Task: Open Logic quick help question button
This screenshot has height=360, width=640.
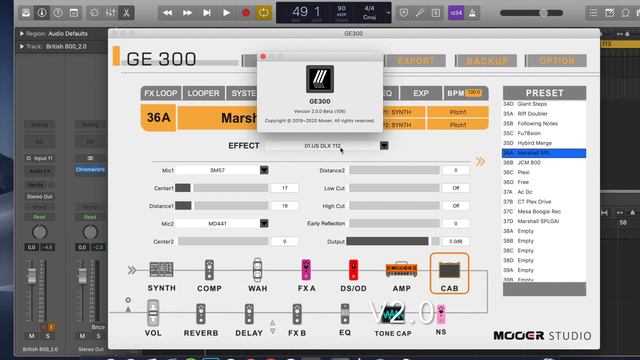Action: [58, 13]
